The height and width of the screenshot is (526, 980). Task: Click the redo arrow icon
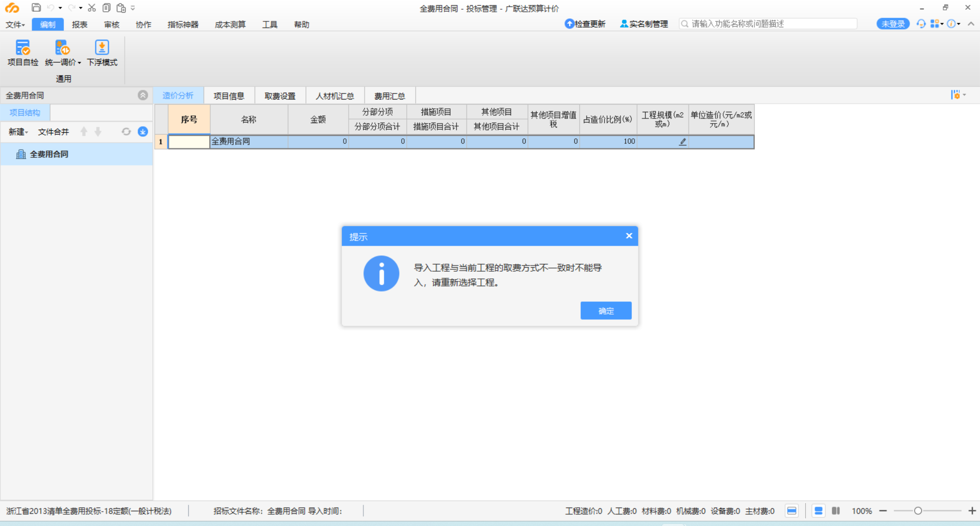(71, 8)
